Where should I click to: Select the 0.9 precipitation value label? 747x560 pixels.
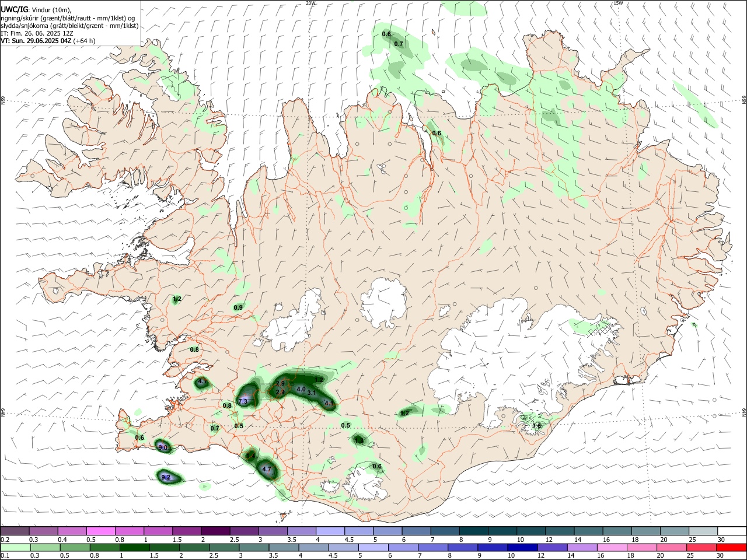[238, 307]
